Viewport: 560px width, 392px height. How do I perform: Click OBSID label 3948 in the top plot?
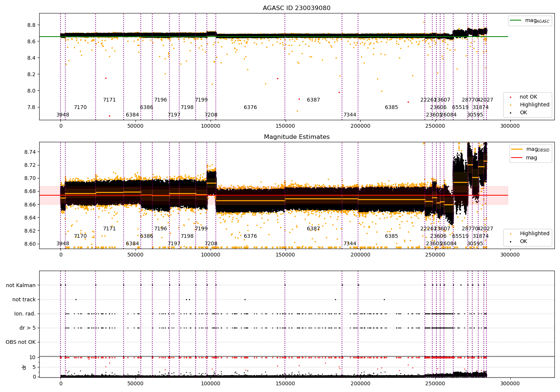pyautogui.click(x=63, y=115)
